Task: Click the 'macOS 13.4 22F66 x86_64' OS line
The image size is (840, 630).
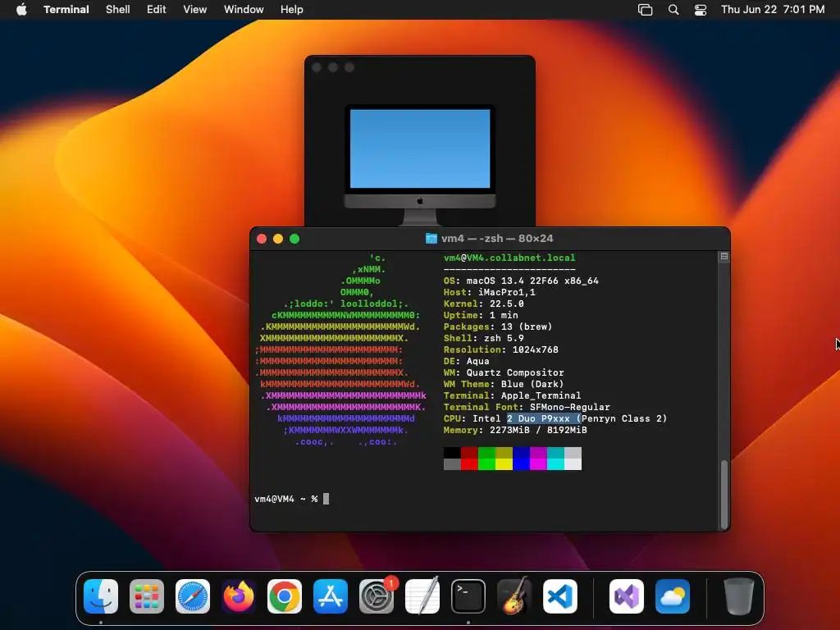Action: pos(532,281)
